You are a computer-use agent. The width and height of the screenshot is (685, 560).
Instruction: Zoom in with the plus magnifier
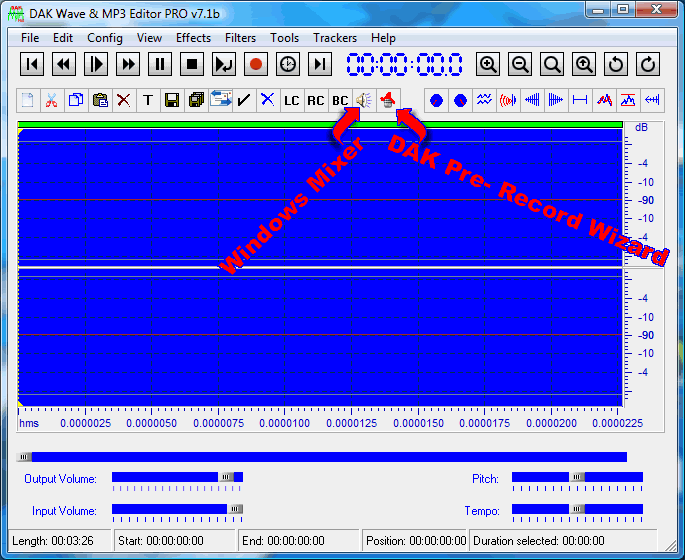point(488,65)
